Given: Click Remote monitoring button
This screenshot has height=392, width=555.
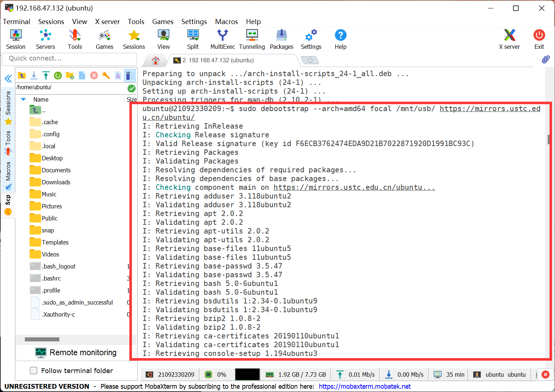Looking at the screenshot, I should pyautogui.click(x=76, y=352).
